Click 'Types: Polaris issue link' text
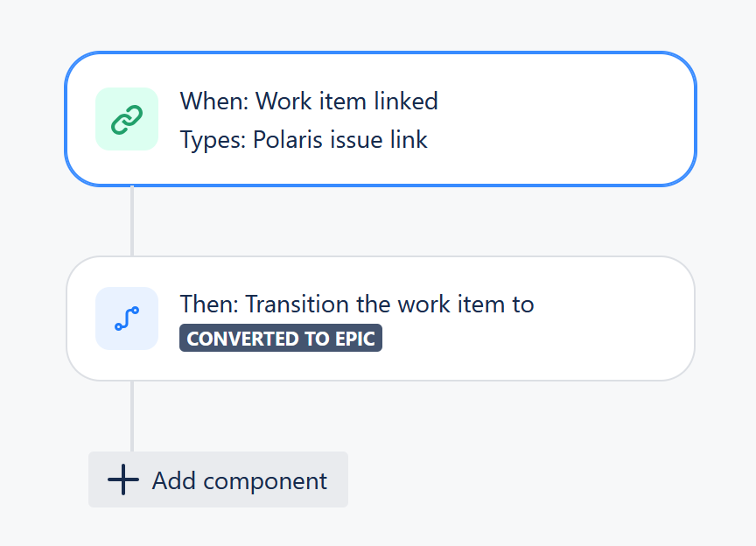Viewport: 756px width, 546px height. [x=304, y=140]
